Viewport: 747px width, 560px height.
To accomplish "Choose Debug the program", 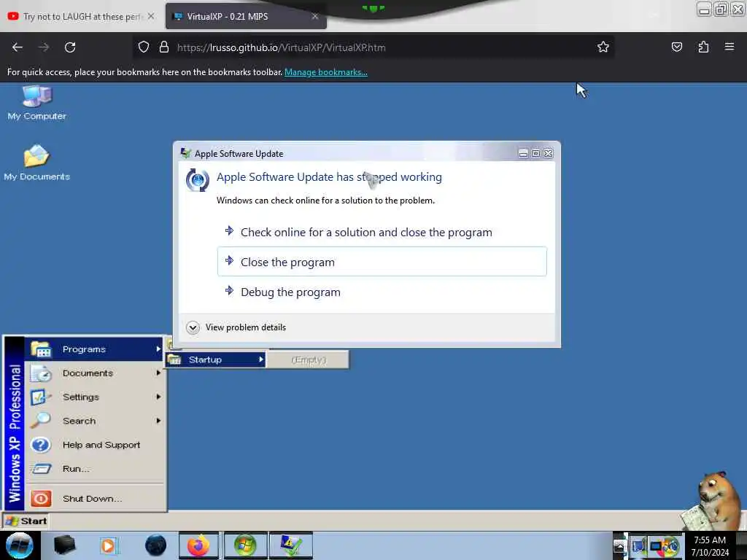I will click(382, 292).
